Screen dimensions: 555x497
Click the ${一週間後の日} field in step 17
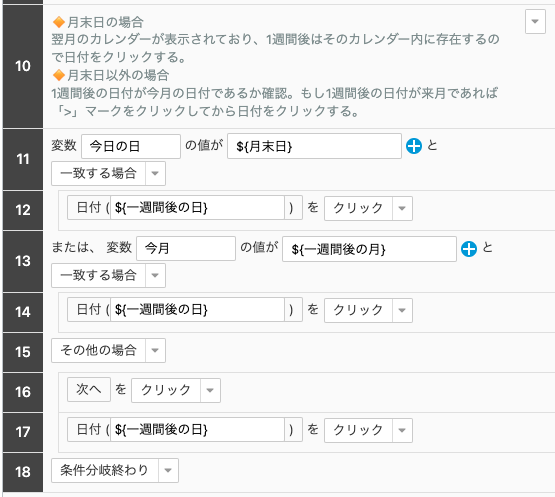198,430
